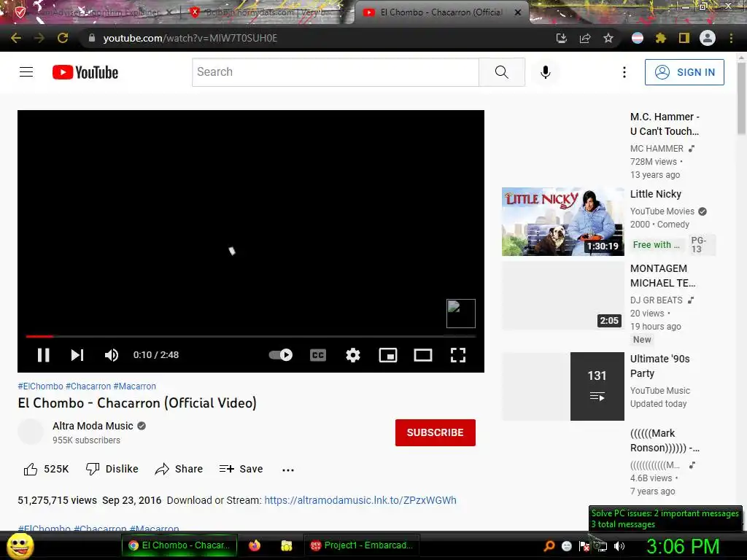The width and height of the screenshot is (747, 560).
Task: Enable the miniplayer
Action: (388, 355)
